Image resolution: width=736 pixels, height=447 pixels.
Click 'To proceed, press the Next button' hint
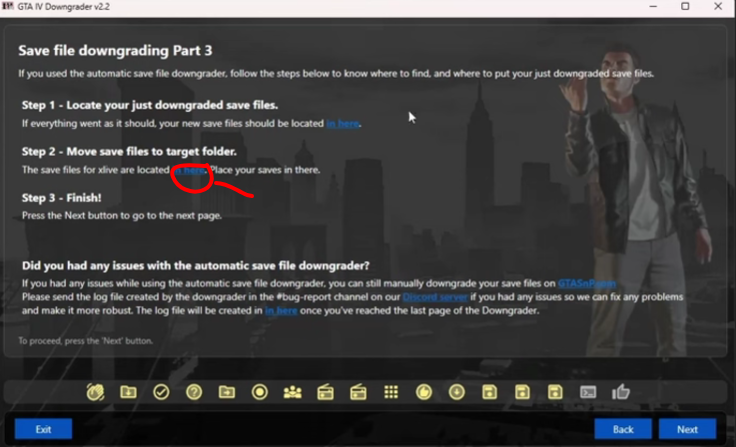85,341
